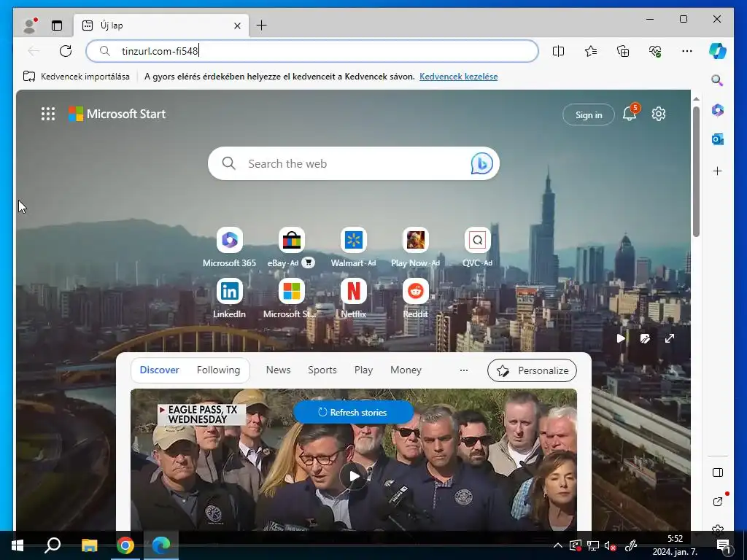747x560 pixels.
Task: Open Edge Settings and more menu
Action: coord(687,51)
